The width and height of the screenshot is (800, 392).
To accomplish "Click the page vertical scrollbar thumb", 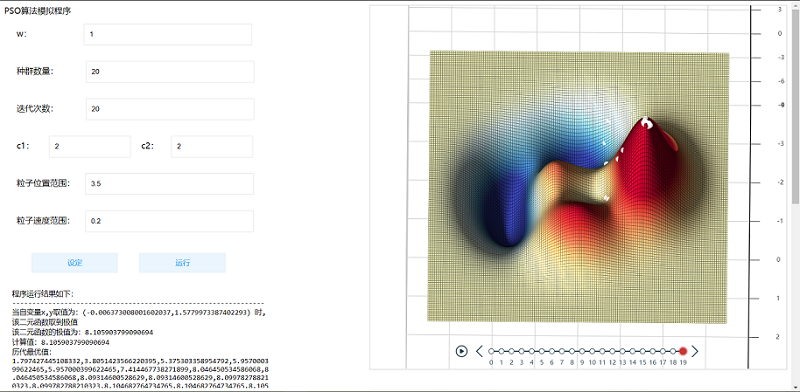I will click(x=795, y=106).
